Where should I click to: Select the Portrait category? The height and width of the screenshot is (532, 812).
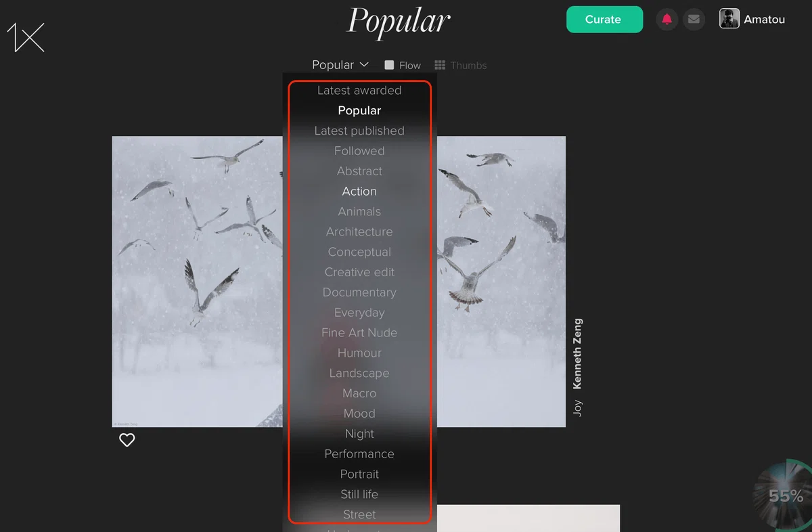click(359, 474)
